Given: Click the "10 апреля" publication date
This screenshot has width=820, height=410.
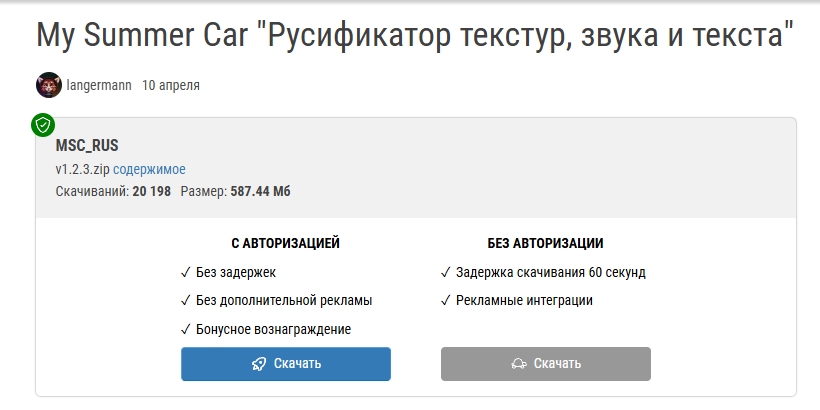Looking at the screenshot, I should [x=171, y=86].
